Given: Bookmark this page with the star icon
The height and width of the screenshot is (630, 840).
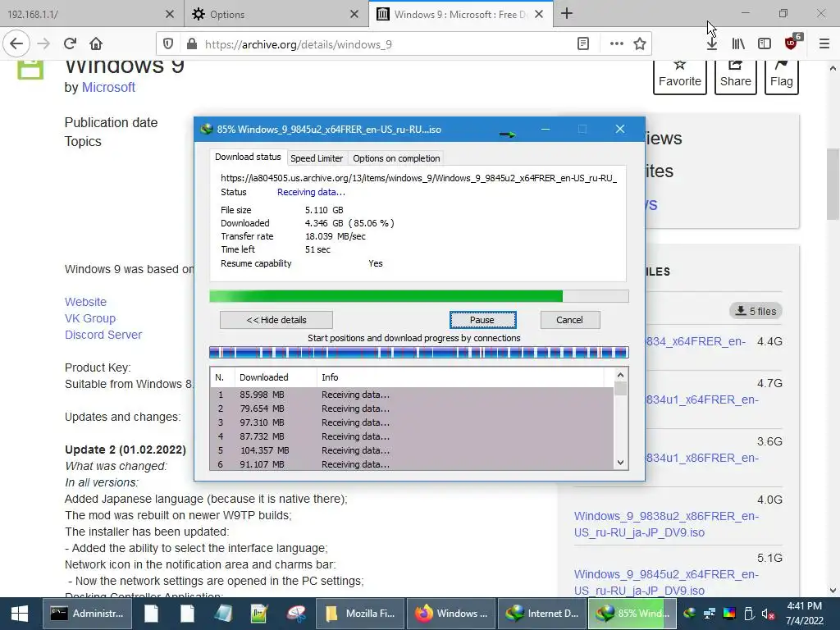Looking at the screenshot, I should click(x=640, y=44).
